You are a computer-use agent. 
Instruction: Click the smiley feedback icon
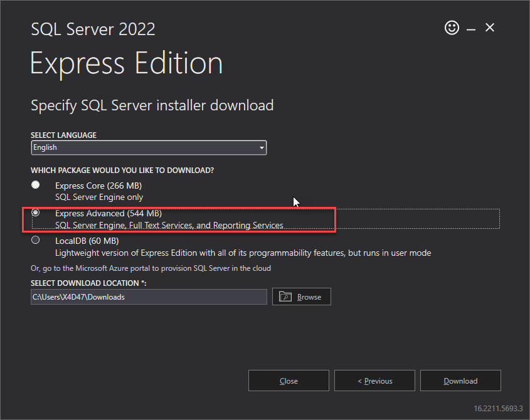pos(452,28)
